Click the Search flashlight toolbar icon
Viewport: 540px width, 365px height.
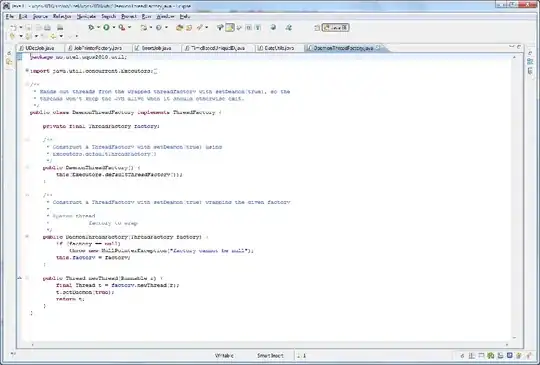200,28
